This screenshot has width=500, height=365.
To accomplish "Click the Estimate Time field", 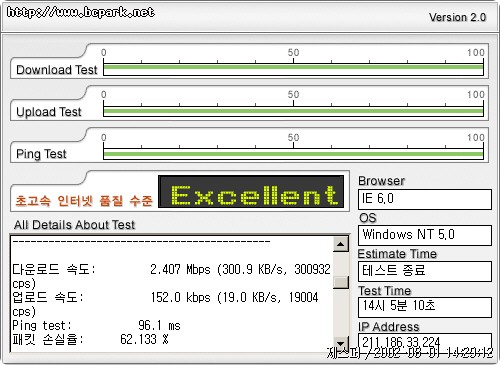I will pyautogui.click(x=425, y=271).
